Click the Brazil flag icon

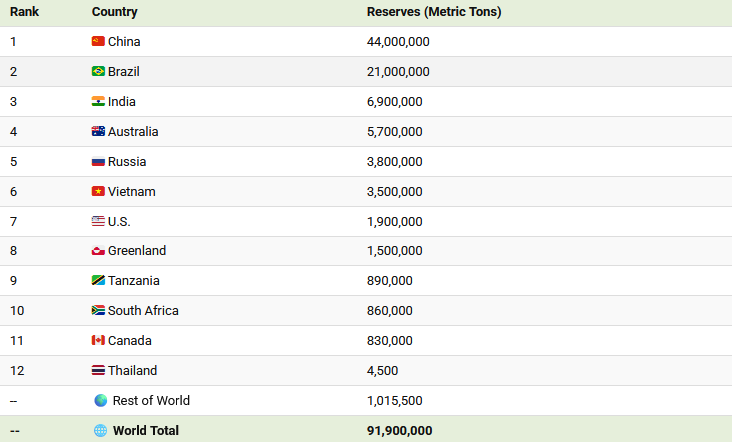point(98,72)
